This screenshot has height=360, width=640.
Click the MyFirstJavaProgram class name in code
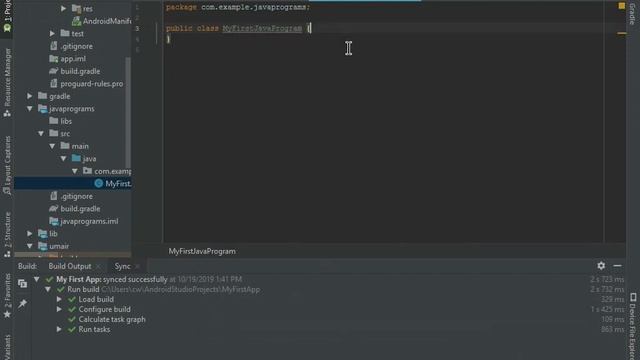(262, 28)
